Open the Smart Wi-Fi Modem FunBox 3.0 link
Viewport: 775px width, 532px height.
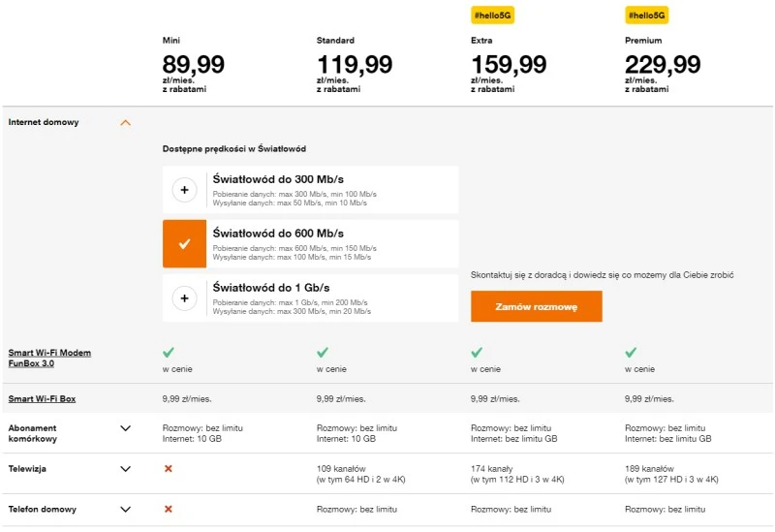[x=49, y=359]
